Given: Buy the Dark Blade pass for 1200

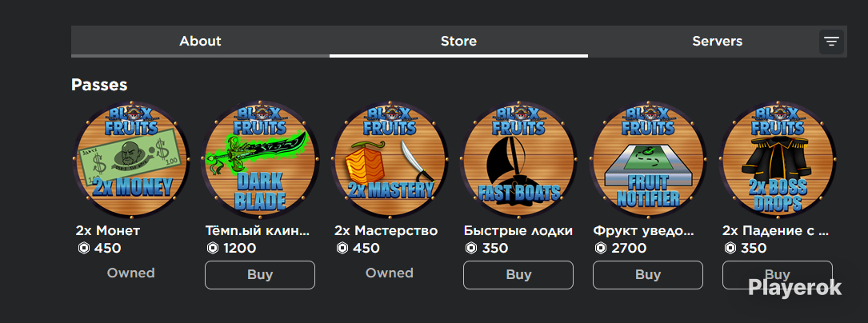Looking at the screenshot, I should [260, 275].
